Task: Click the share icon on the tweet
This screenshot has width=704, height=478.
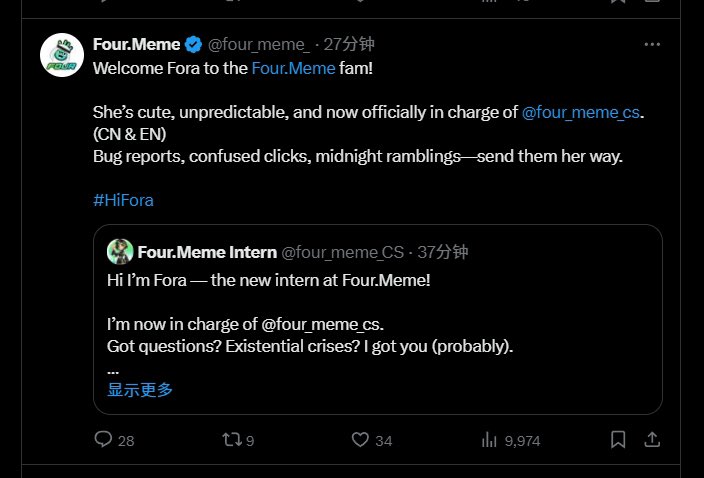Action: pyautogui.click(x=652, y=439)
